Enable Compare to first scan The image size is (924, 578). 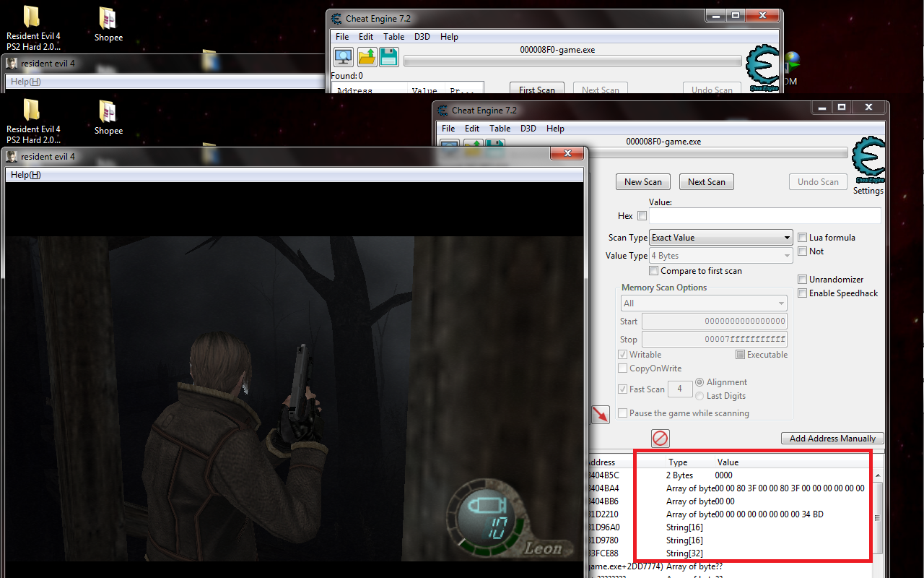coord(653,271)
